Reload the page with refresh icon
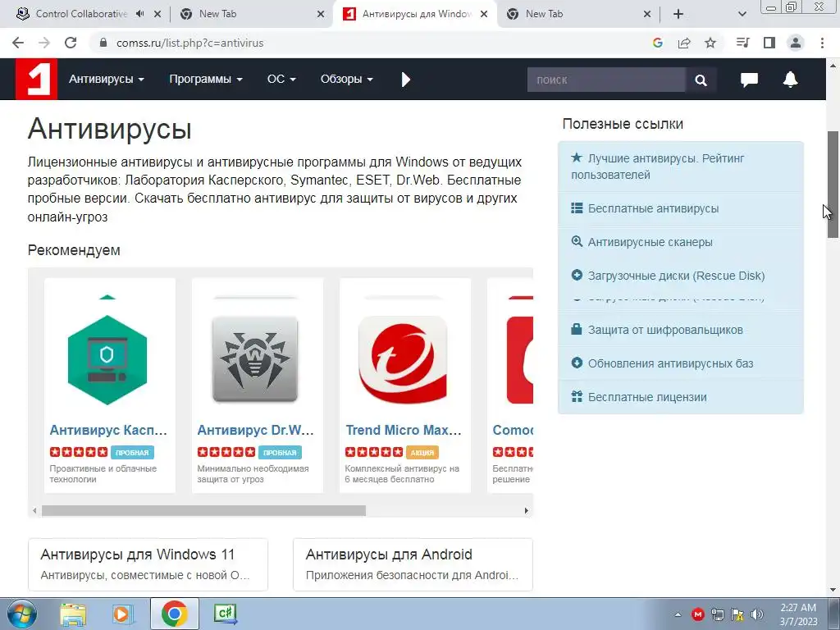The height and width of the screenshot is (630, 840). tap(71, 43)
